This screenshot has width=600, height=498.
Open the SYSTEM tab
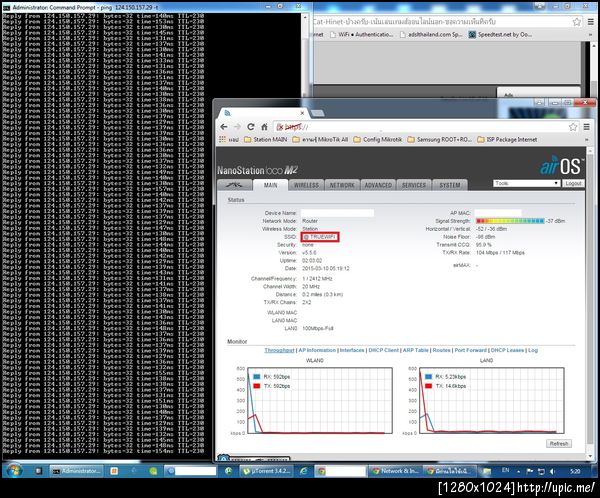450,185
